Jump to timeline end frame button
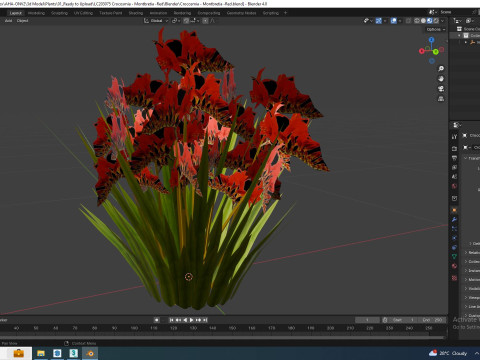This screenshot has height=360, width=480. click(205, 320)
